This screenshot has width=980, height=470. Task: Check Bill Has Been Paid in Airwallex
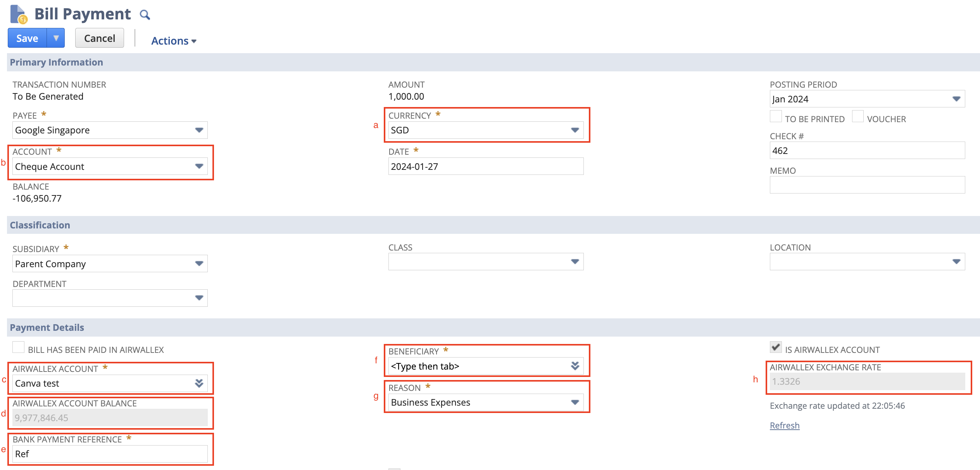[x=18, y=347]
